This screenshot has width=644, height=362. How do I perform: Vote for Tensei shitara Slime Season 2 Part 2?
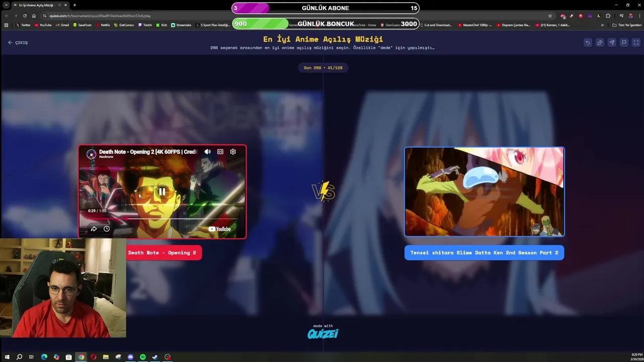484,252
